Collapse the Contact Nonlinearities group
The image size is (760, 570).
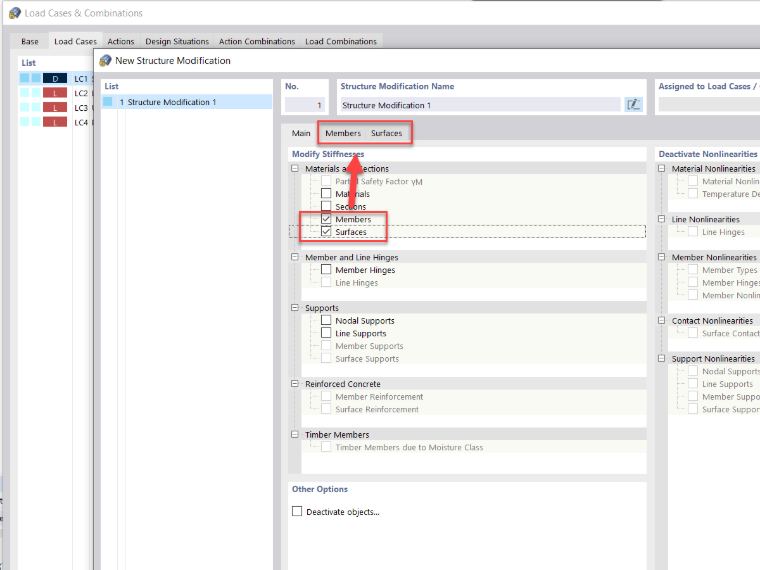[662, 320]
